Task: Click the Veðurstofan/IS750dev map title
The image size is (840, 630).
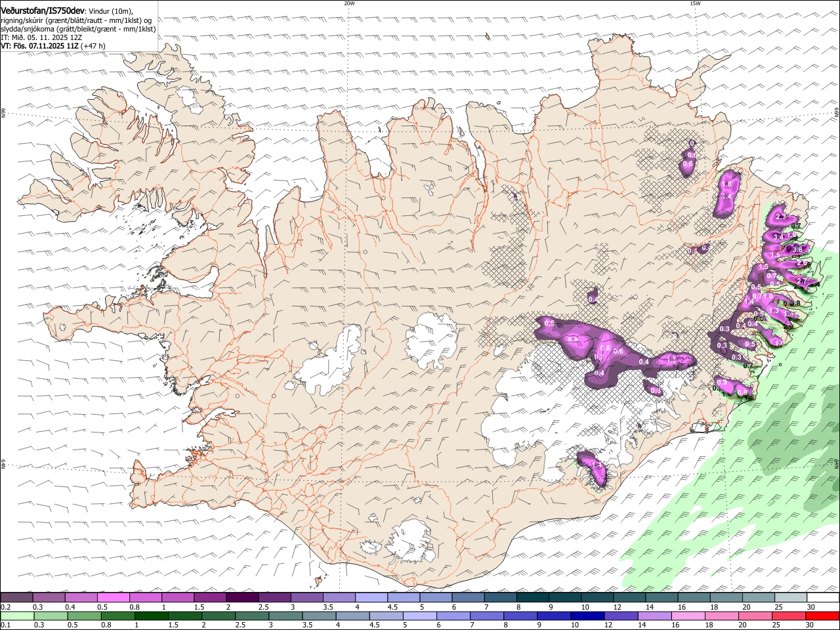Action: coord(43,10)
